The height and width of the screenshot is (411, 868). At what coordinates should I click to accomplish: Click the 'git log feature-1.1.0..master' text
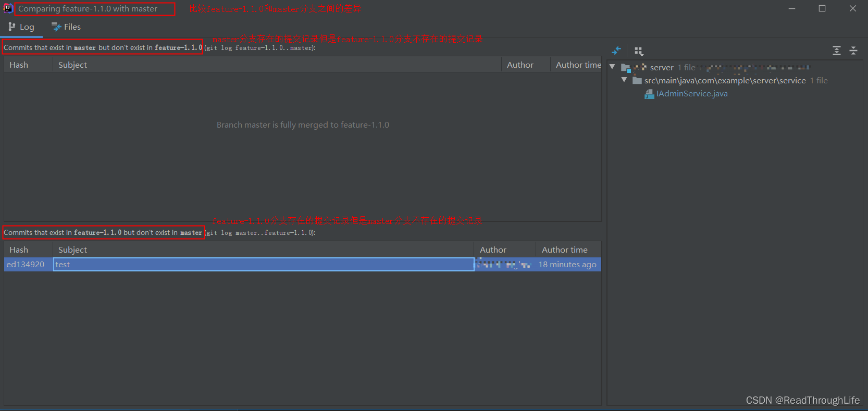[x=259, y=48]
